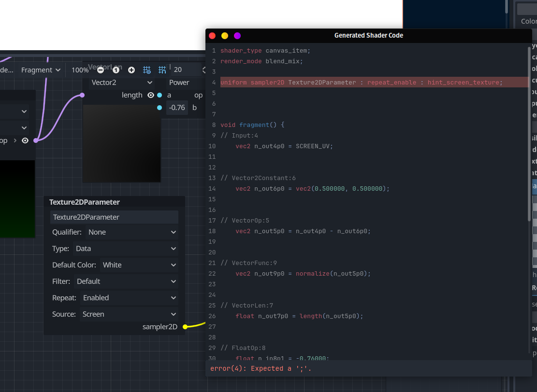Open the Vector2 type dropdown on VectorLen

121,83
